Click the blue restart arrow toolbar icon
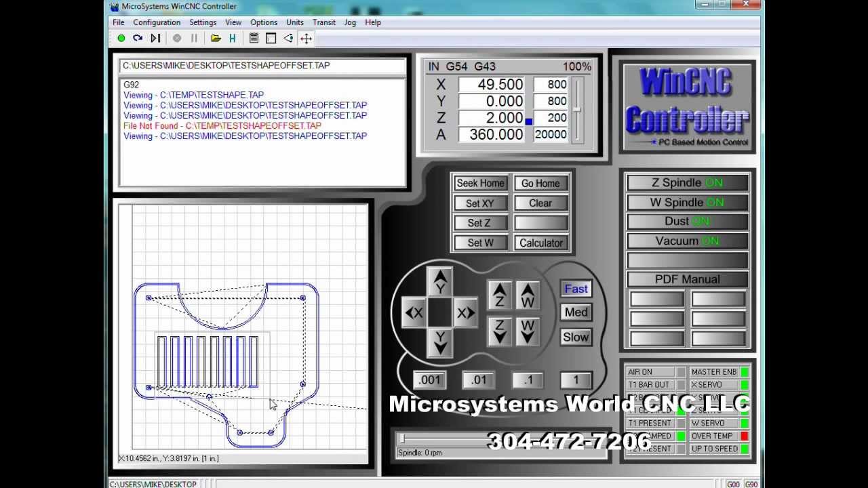This screenshot has width=868, height=488. 138,39
